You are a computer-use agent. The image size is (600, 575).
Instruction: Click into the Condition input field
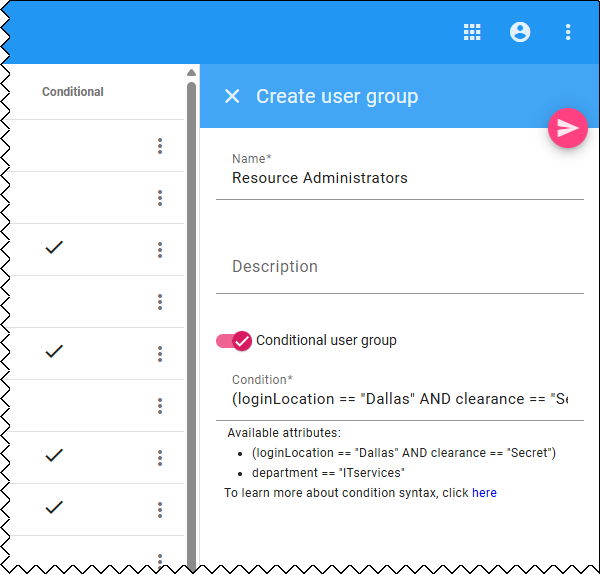(x=400, y=399)
